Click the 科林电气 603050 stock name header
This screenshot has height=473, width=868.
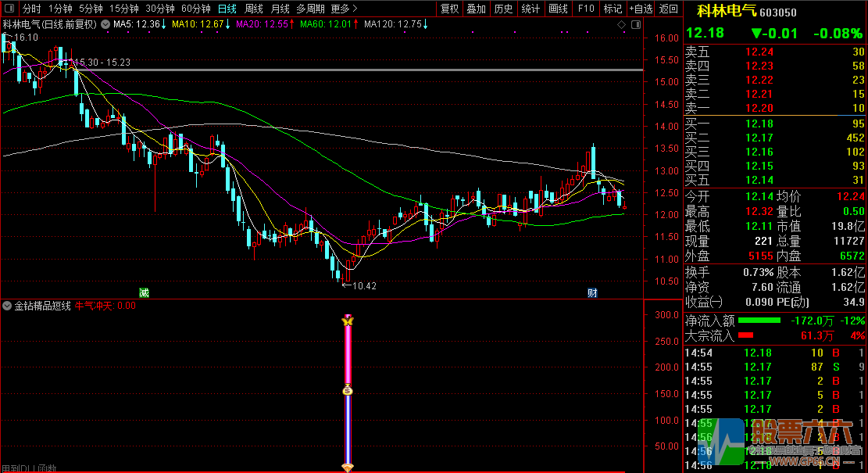[746, 12]
